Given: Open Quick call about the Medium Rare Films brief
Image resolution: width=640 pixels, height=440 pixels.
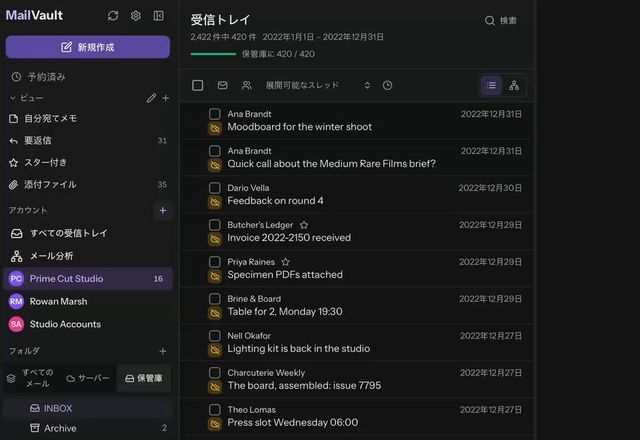Looking at the screenshot, I should pyautogui.click(x=357, y=158).
